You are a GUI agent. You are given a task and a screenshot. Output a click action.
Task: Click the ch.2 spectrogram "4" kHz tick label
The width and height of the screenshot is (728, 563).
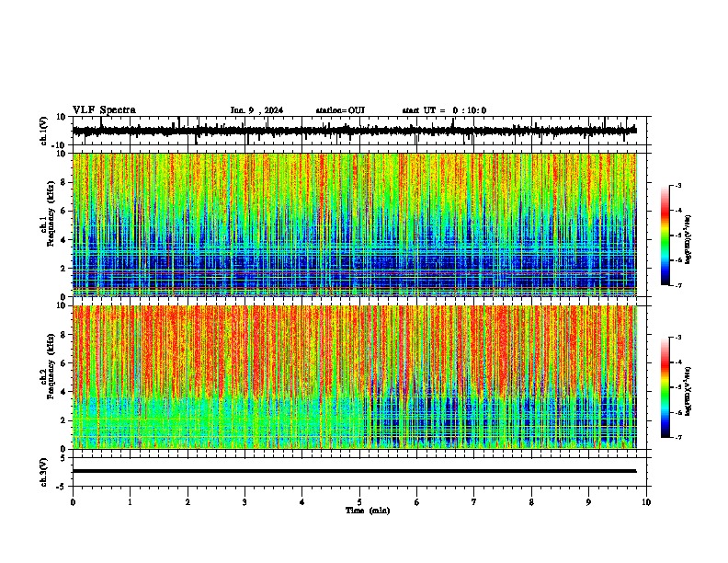click(63, 392)
